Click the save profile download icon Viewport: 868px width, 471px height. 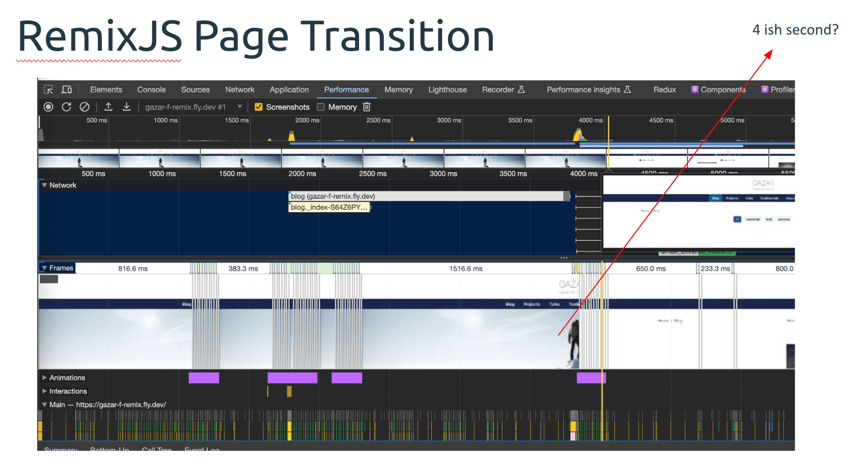click(127, 107)
